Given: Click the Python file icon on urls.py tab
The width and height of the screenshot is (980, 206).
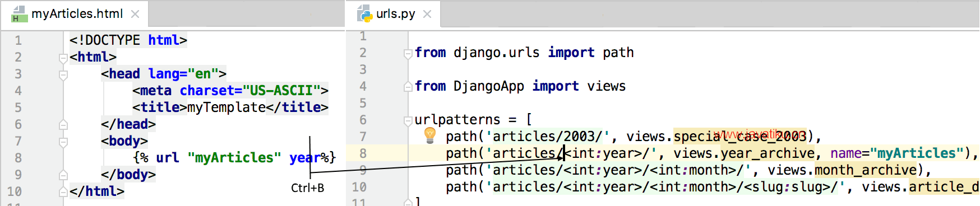Looking at the screenshot, I should pos(365,14).
